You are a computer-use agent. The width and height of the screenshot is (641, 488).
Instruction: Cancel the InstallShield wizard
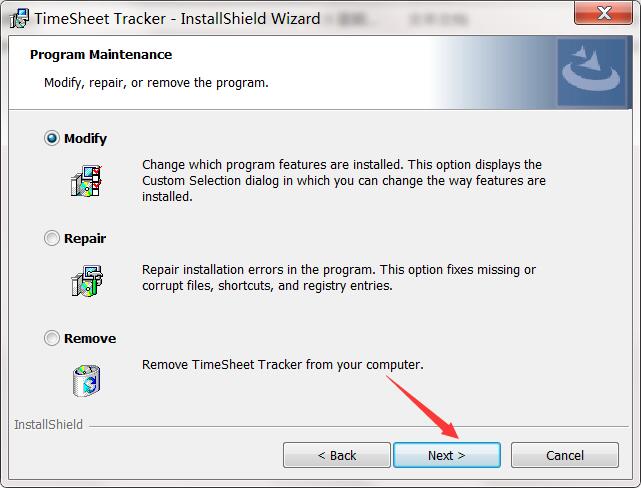click(x=565, y=455)
